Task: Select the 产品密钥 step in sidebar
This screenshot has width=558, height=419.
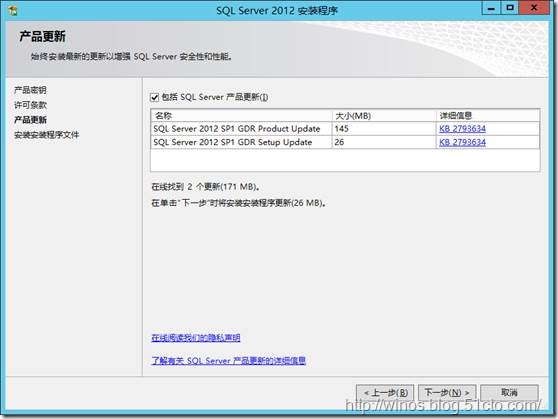Action: click(x=30, y=90)
